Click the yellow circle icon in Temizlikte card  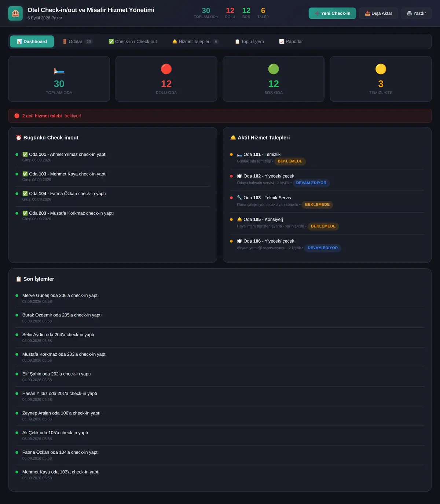[x=381, y=69]
